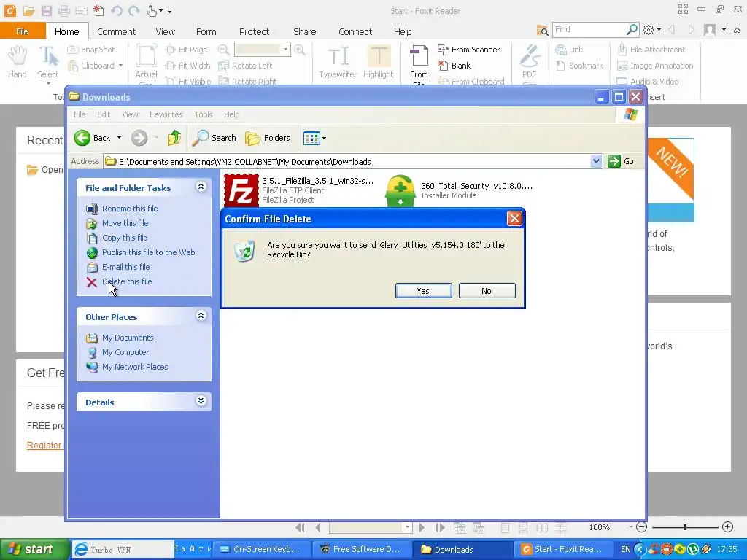Viewport: 747px width, 560px height.
Task: Click Image Annotation in Foxit ribbon
Action: click(x=655, y=66)
